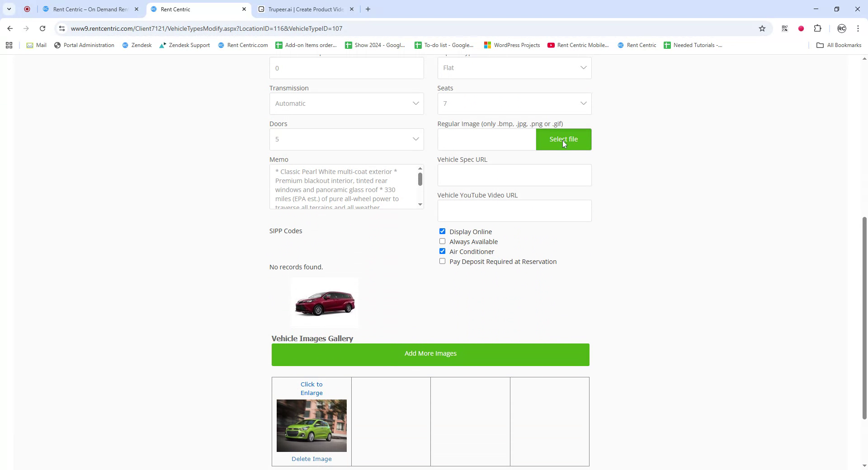Open the extensions puzzle icon
Image resolution: width=868 pixels, height=470 pixels.
(818, 28)
